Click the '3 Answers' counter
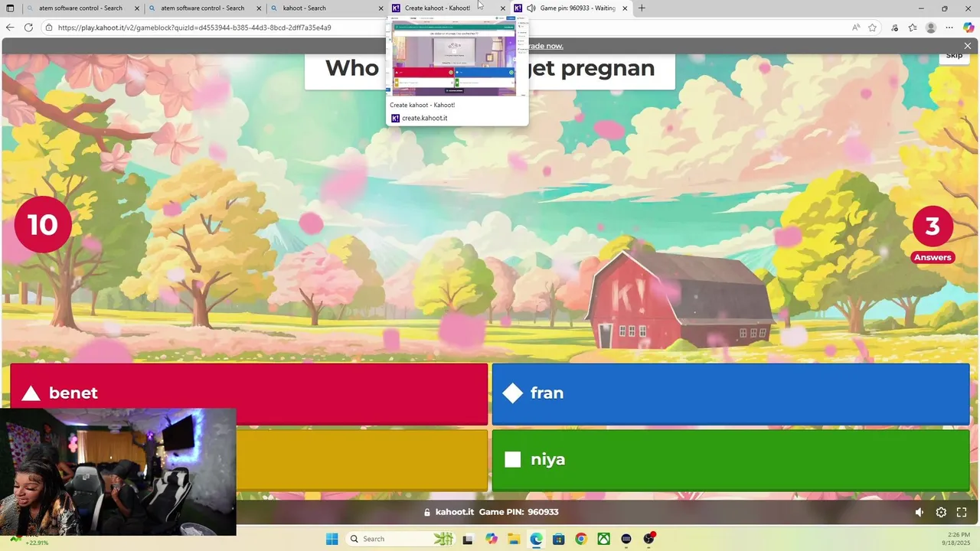The image size is (980, 551). (933, 234)
